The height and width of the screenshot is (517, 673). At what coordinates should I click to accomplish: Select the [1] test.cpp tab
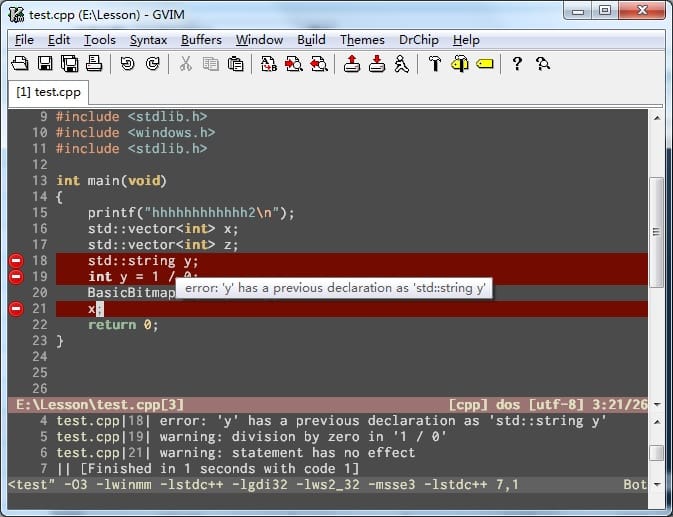(48, 92)
